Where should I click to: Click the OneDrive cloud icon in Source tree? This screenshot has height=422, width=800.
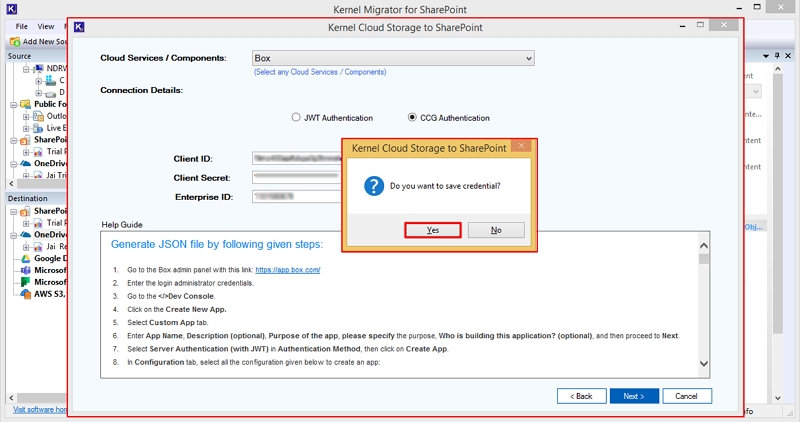26,163
